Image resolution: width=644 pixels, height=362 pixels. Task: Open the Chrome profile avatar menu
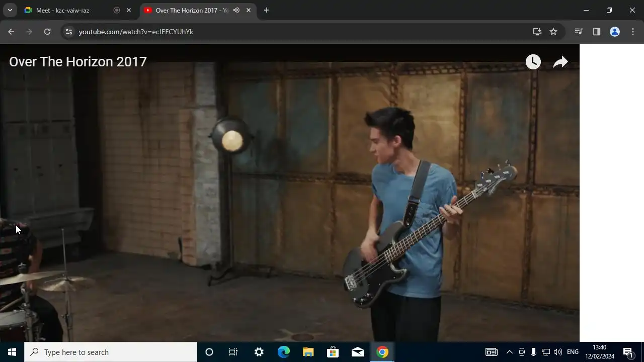(615, 32)
